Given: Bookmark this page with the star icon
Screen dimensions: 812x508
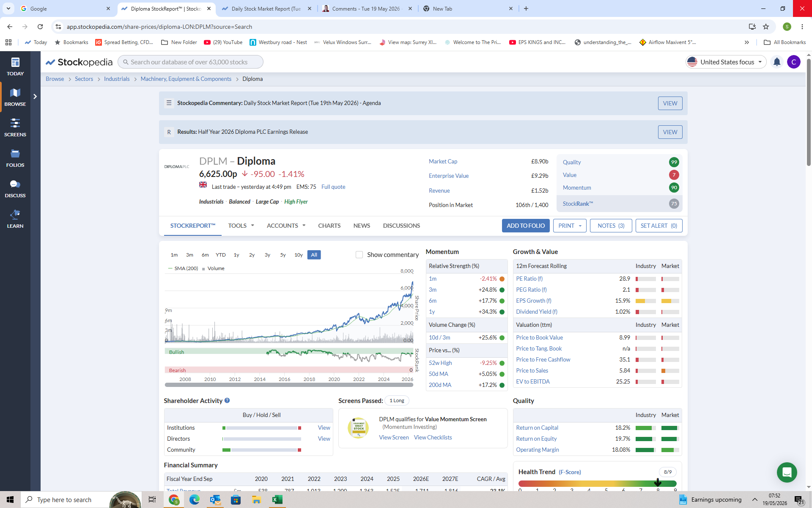Looking at the screenshot, I should click(766, 27).
